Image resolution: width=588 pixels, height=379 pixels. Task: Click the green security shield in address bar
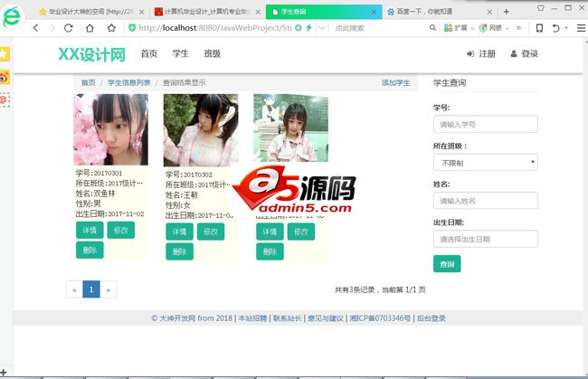point(132,28)
